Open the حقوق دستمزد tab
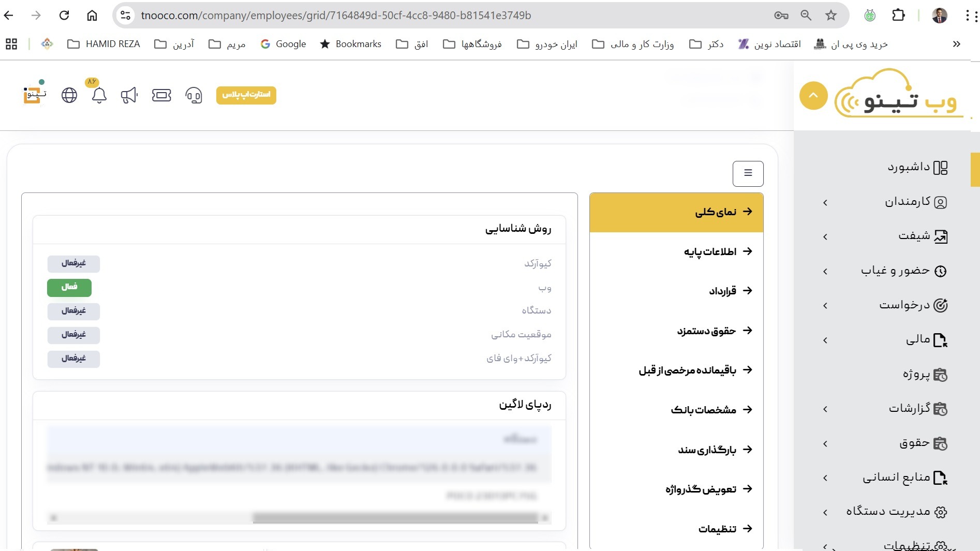Image resolution: width=980 pixels, height=551 pixels. click(x=706, y=331)
